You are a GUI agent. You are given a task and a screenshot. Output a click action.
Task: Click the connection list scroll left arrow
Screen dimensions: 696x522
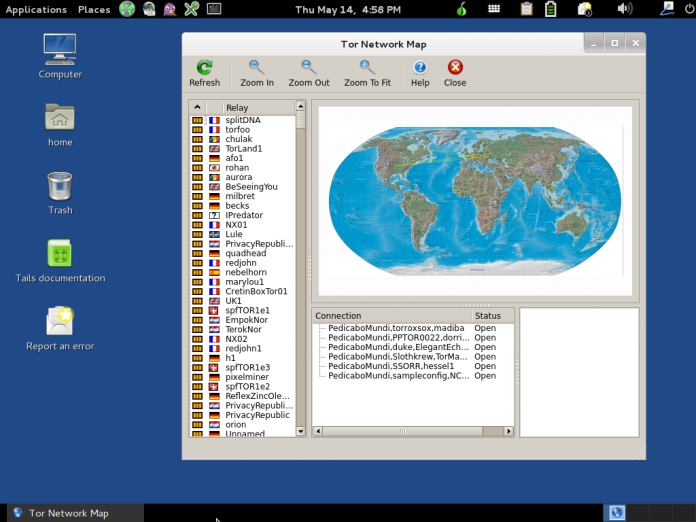coord(318,431)
